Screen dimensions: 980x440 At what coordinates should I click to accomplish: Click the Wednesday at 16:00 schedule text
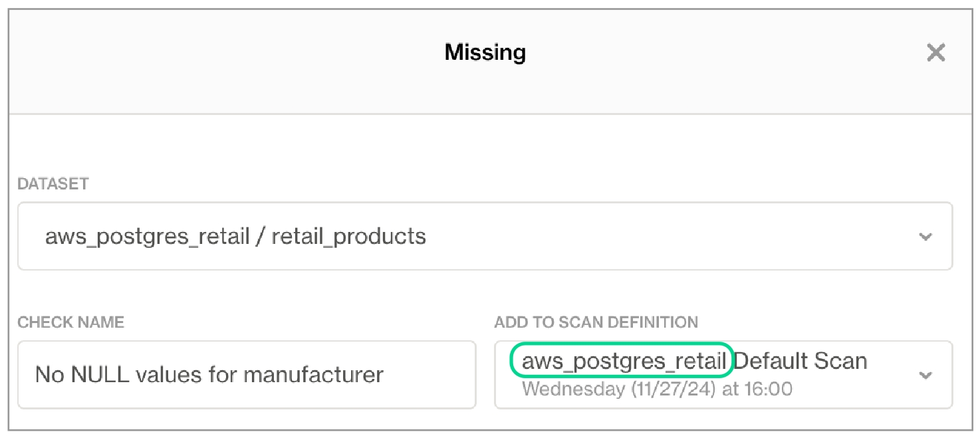(x=657, y=389)
